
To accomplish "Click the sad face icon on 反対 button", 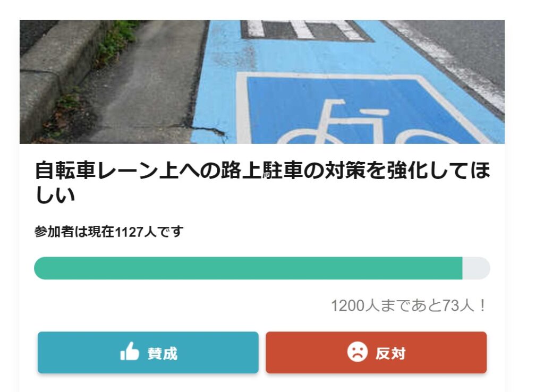I will tap(358, 352).
